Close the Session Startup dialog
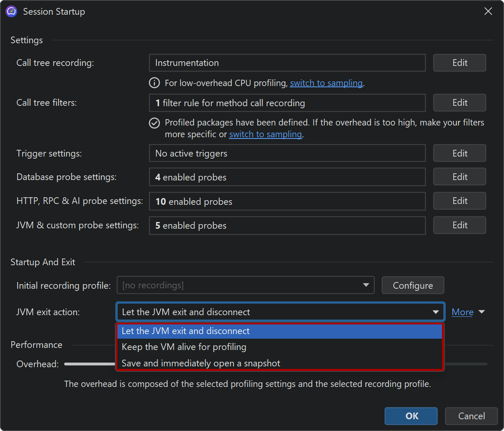The height and width of the screenshot is (431, 504). pos(488,11)
